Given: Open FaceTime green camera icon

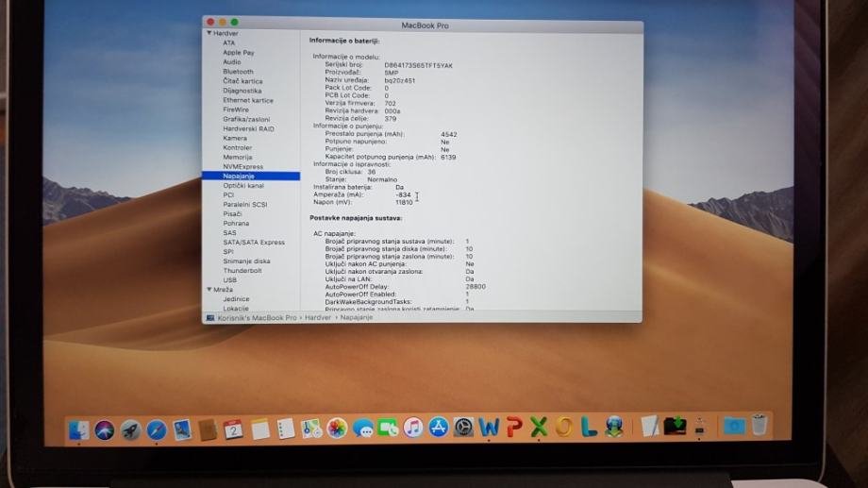Looking at the screenshot, I should pyautogui.click(x=388, y=429).
